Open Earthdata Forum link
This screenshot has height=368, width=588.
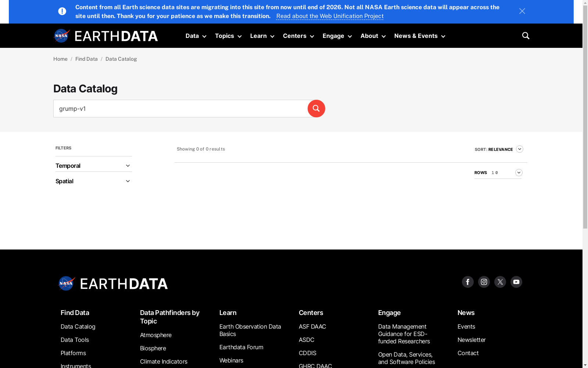click(241, 347)
